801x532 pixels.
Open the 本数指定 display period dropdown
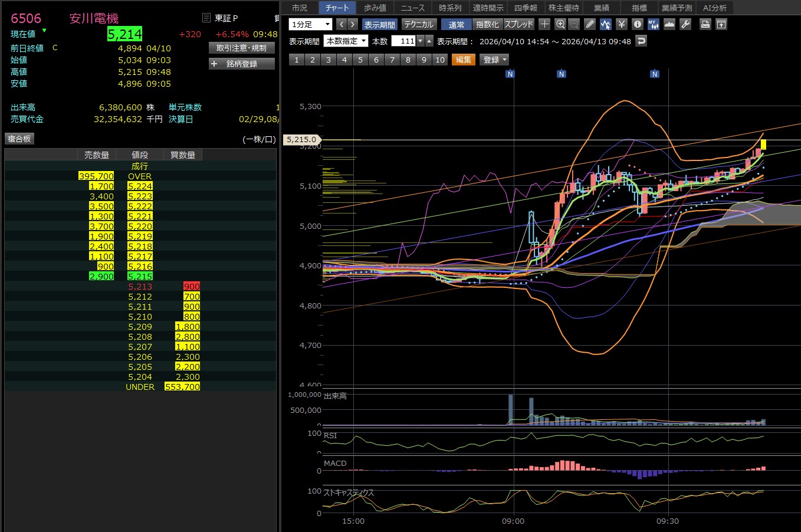pyautogui.click(x=346, y=41)
